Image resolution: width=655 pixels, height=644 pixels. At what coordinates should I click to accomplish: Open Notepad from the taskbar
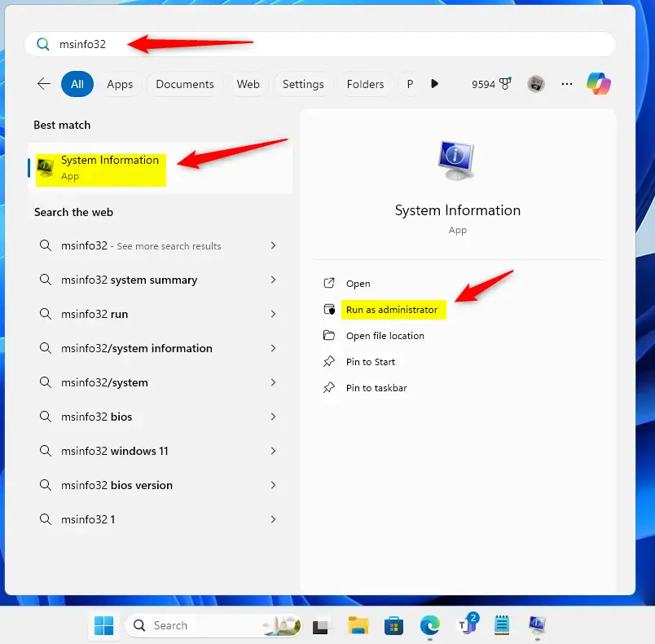pos(502,625)
